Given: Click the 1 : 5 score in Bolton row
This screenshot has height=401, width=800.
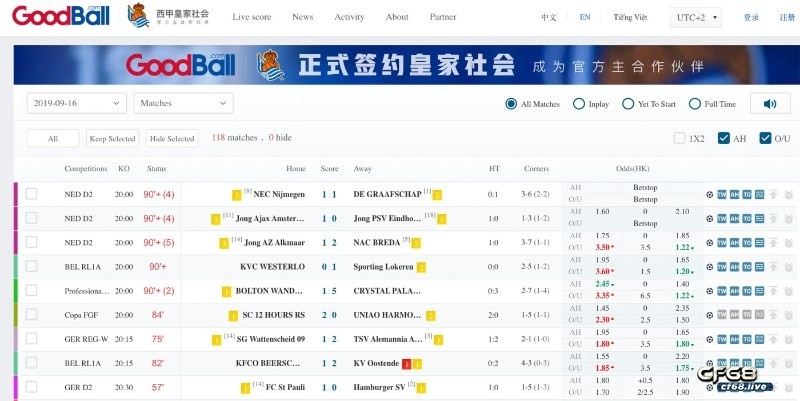Looking at the screenshot, I should (329, 291).
